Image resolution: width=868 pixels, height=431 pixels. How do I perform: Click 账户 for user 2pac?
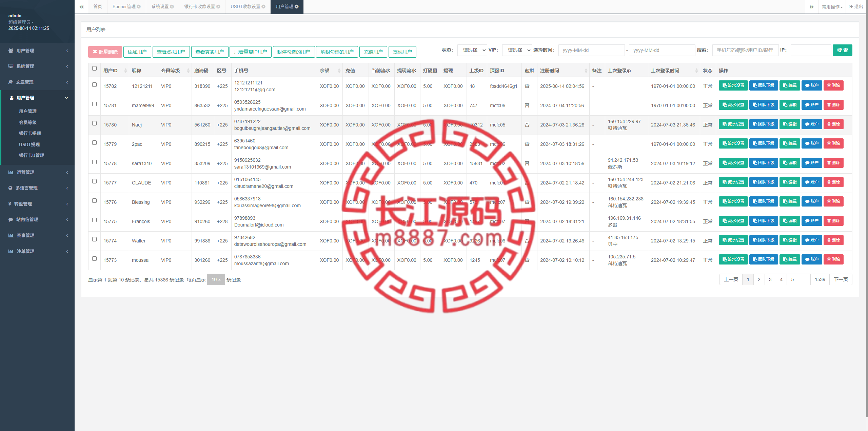812,143
